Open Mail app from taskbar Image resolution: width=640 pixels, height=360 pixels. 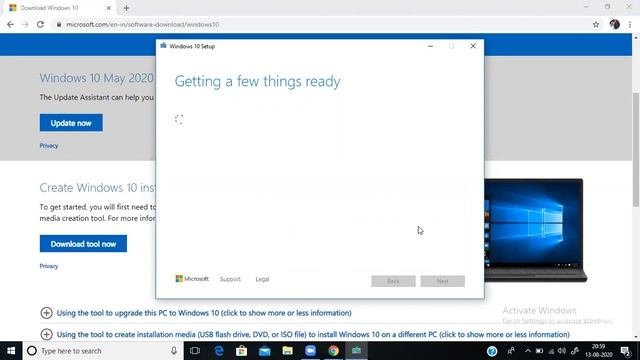click(264, 351)
